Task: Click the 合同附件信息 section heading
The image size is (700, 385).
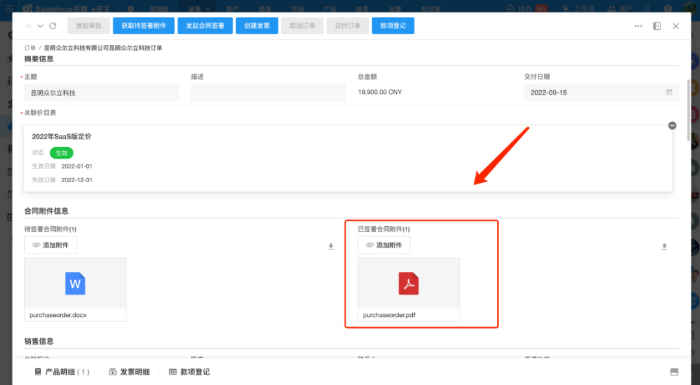Action: click(46, 211)
